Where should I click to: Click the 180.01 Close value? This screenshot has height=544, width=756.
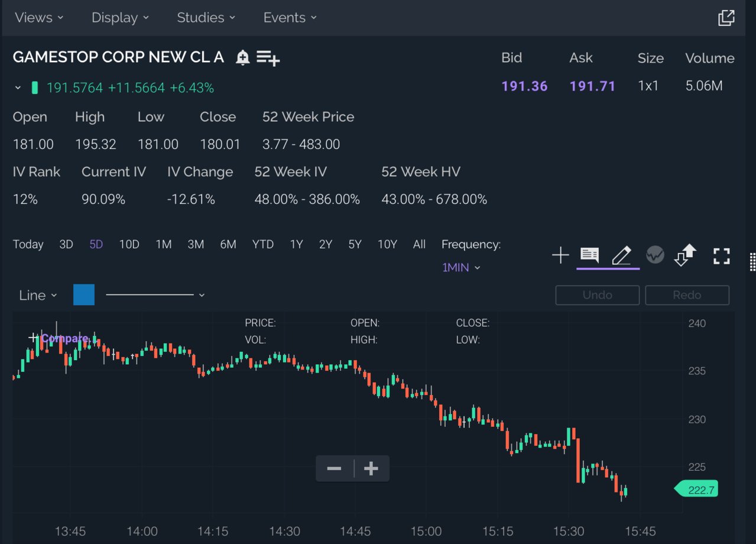click(x=220, y=144)
